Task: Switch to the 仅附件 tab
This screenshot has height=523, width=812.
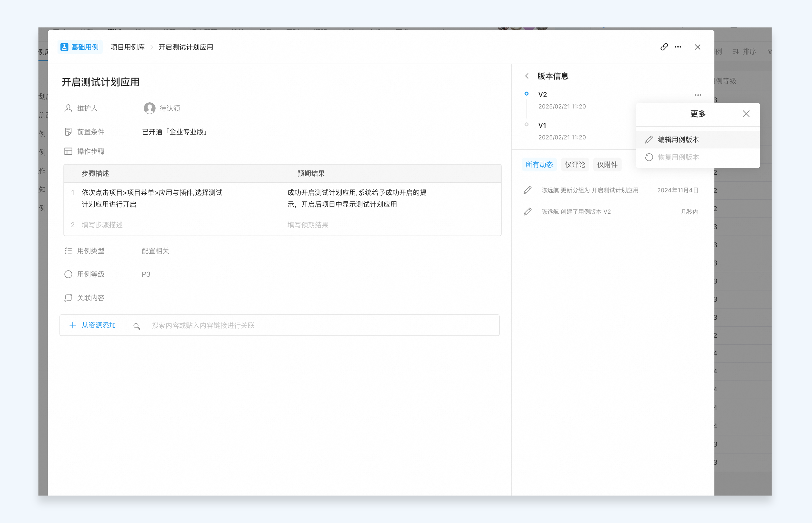Action: pyautogui.click(x=607, y=165)
